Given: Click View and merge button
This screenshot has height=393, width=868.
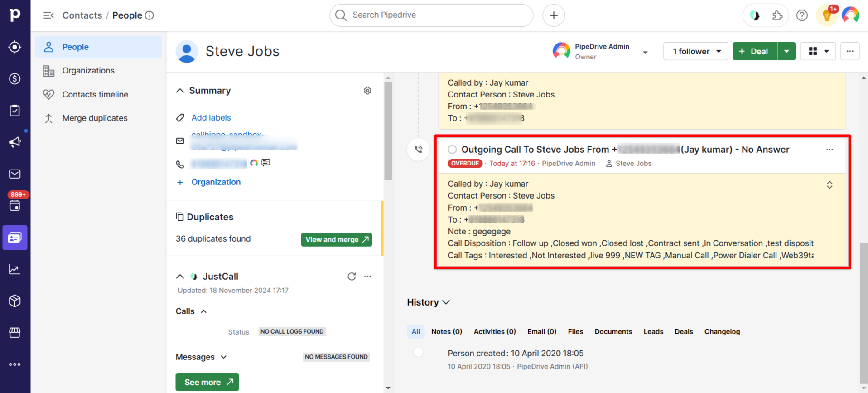Looking at the screenshot, I should pyautogui.click(x=336, y=240).
